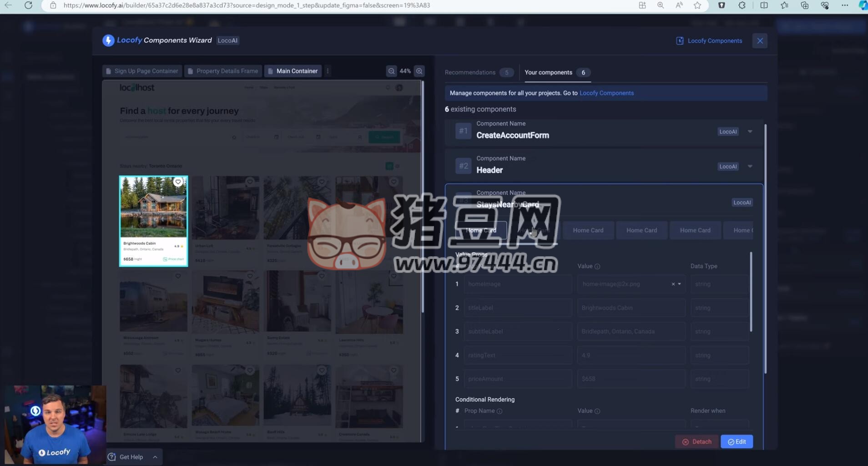
Task: Click the question mark icon on Get Help
Action: point(112,456)
